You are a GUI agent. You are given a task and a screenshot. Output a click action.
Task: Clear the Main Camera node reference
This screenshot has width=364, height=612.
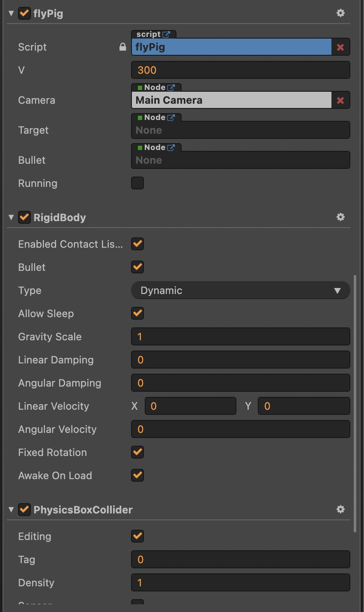click(340, 100)
